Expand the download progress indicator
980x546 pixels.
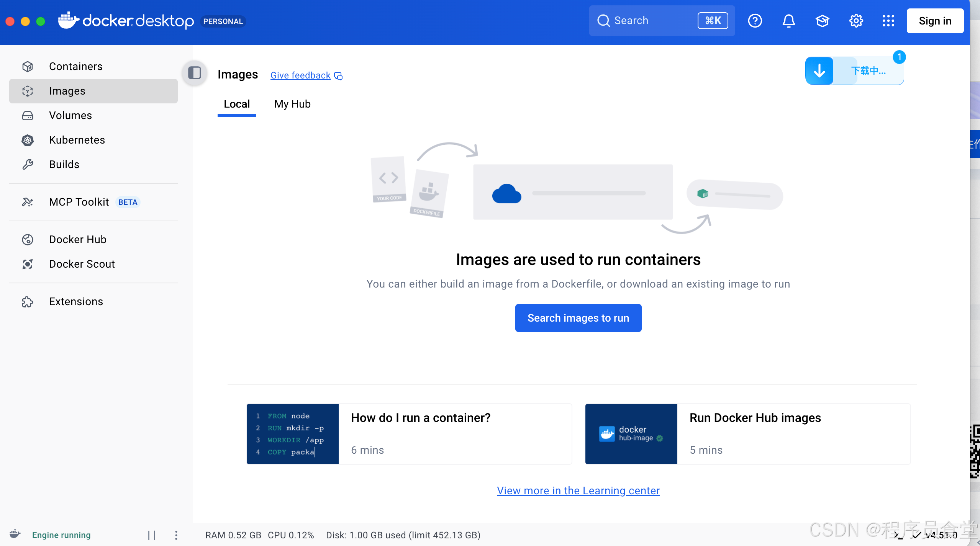pyautogui.click(x=854, y=71)
